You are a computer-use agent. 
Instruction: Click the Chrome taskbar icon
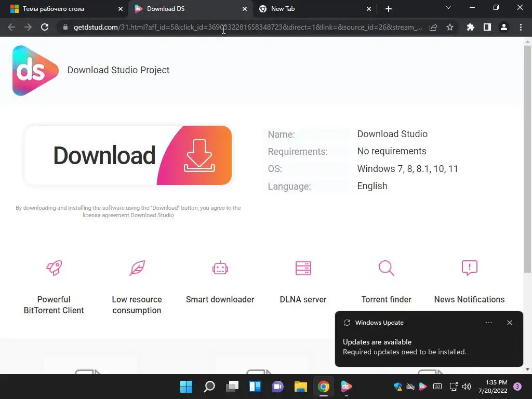click(324, 387)
